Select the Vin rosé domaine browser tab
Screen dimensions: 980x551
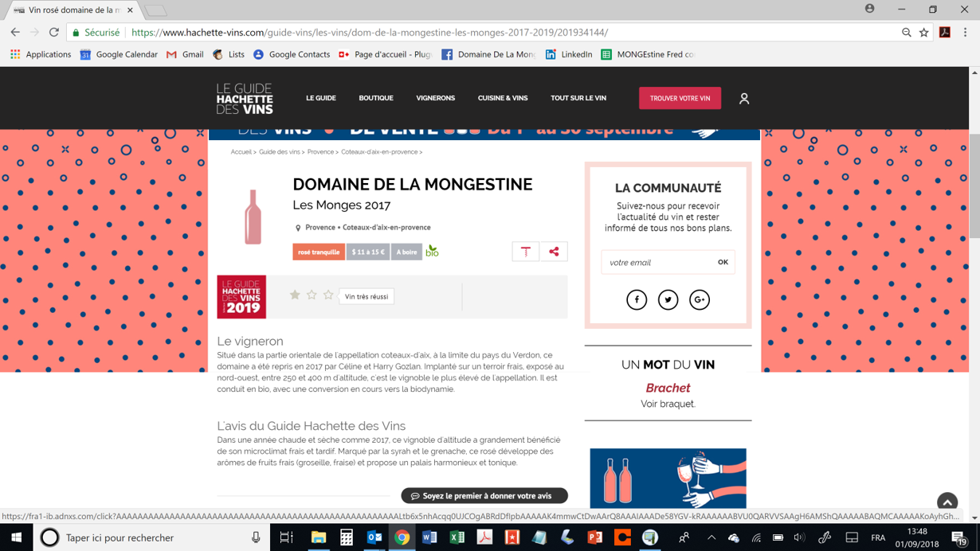73,10
